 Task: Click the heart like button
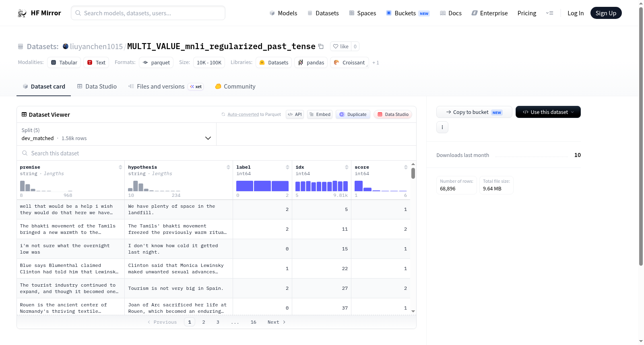coord(341,46)
